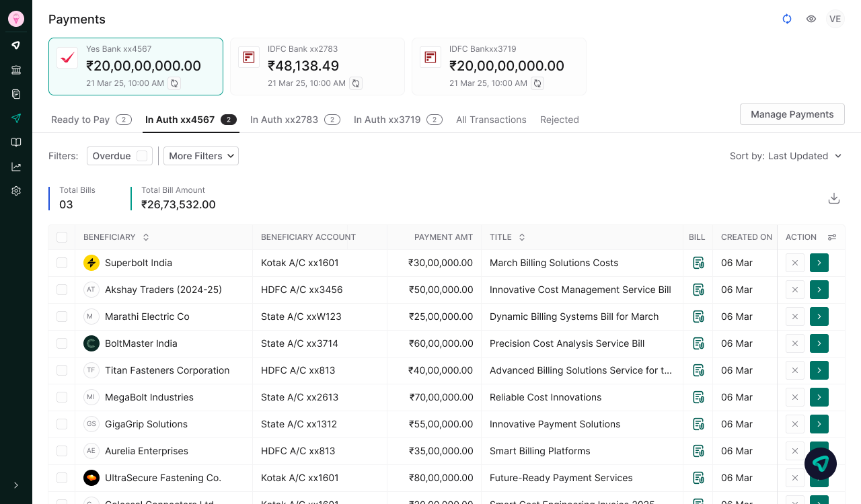Viewport: 861px width, 504px height.
Task: Open the analytics chart section in the sidebar
Action: tap(15, 166)
